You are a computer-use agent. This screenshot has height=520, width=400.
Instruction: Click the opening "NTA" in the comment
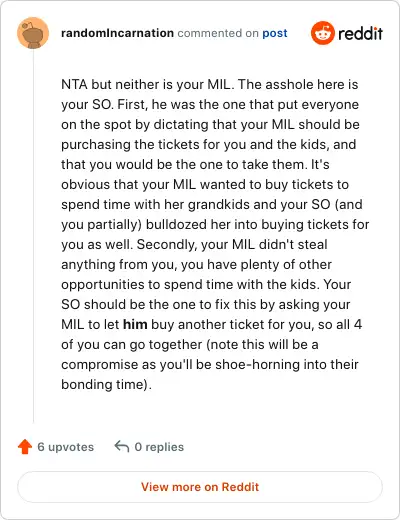tap(74, 84)
